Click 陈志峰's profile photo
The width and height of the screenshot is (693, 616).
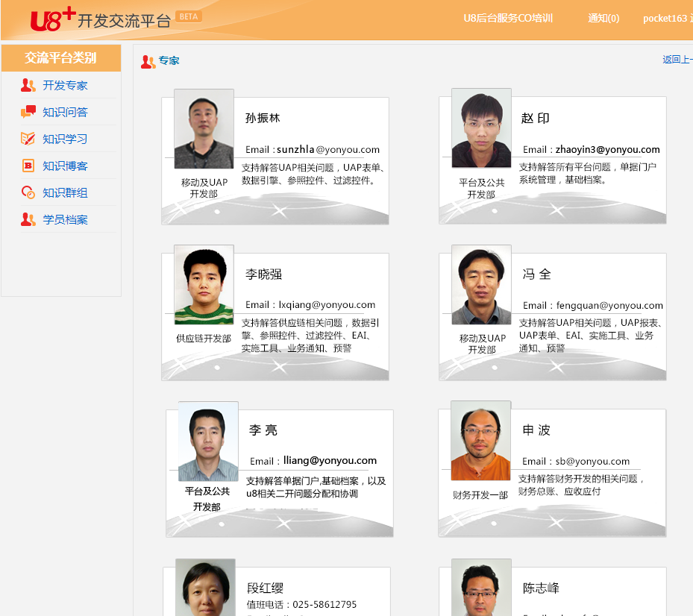pos(481,587)
